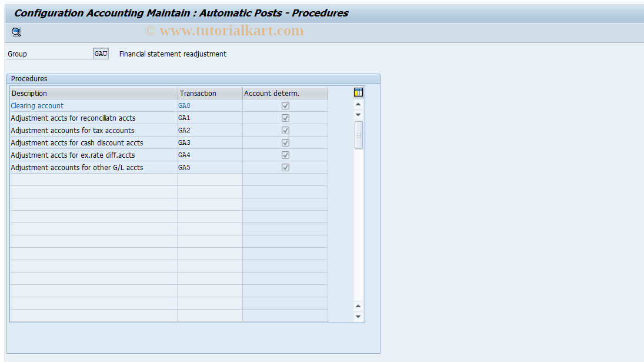Click the Transaction column header
The height and width of the screenshot is (362, 644).
(210, 93)
